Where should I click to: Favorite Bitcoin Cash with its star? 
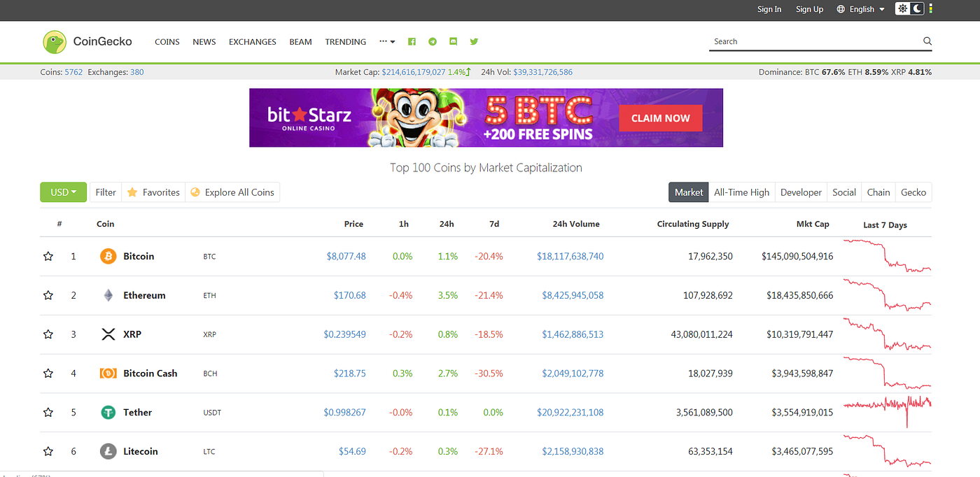(48, 373)
